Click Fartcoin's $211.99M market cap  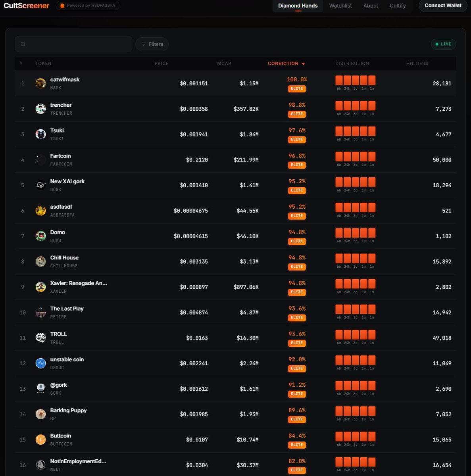point(246,160)
